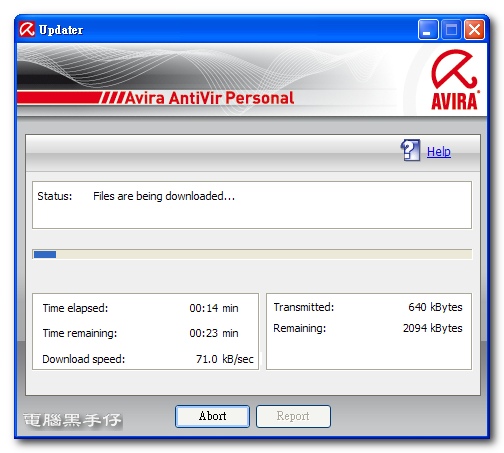This screenshot has height=453, width=504.
Task: Minimize the Updater window
Action: [428, 30]
